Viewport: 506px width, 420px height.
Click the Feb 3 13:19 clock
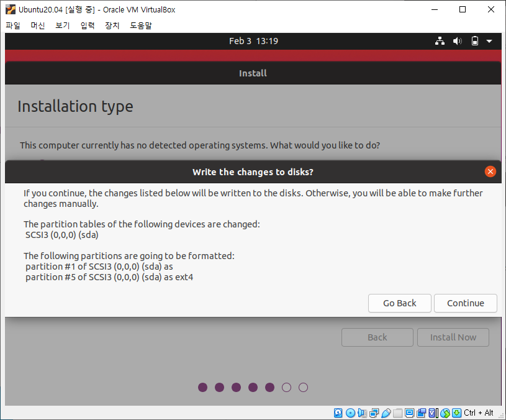coord(253,41)
